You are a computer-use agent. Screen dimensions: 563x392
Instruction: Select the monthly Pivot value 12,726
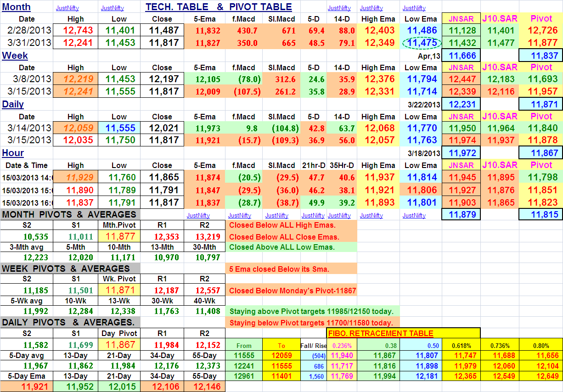click(x=540, y=30)
